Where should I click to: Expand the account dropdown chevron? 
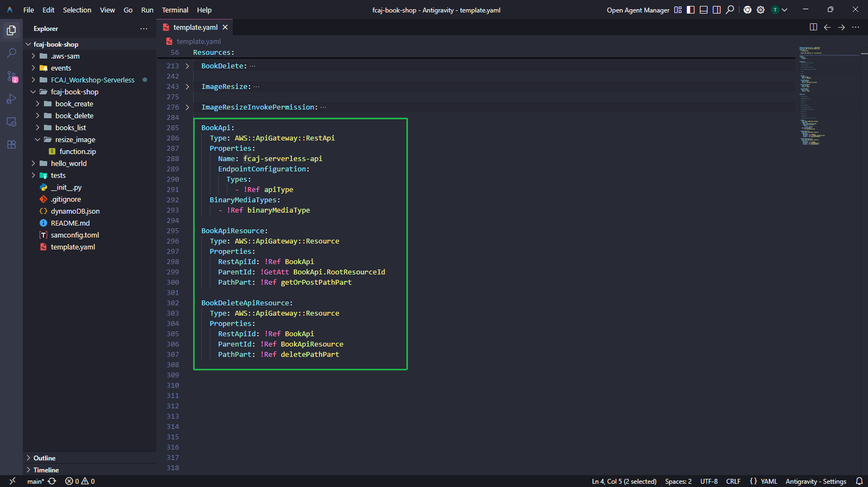pyautogui.click(x=784, y=10)
